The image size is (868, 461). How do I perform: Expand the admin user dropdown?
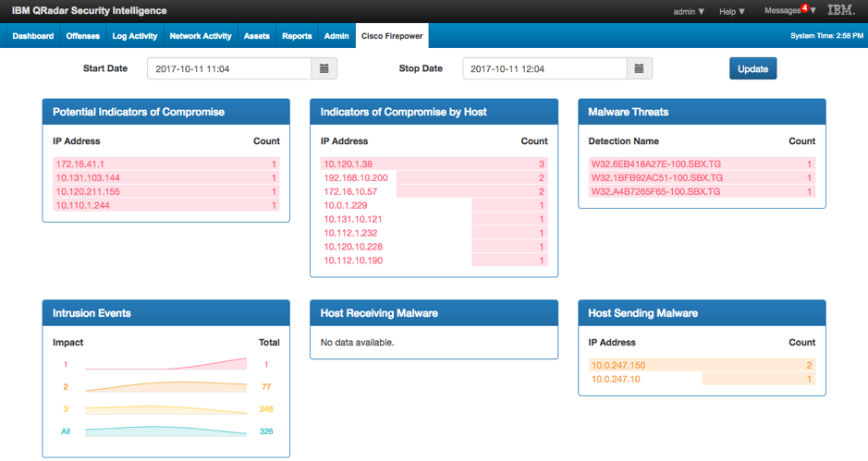coord(689,12)
